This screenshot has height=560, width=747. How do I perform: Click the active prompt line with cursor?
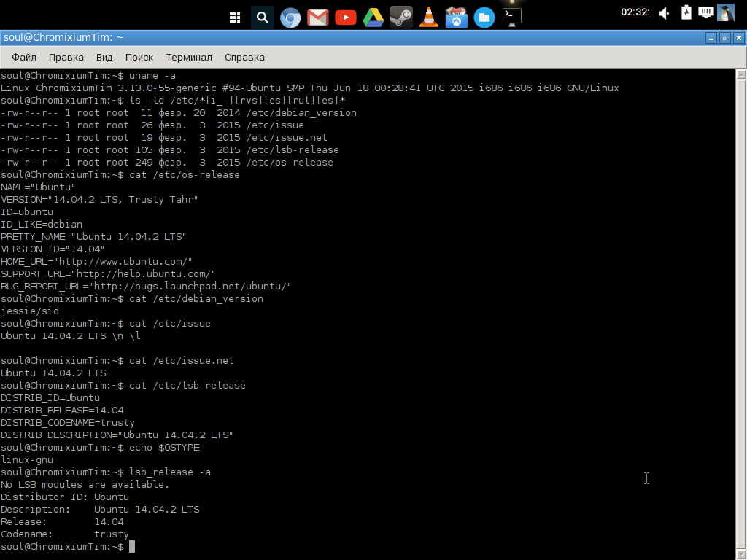point(68,547)
